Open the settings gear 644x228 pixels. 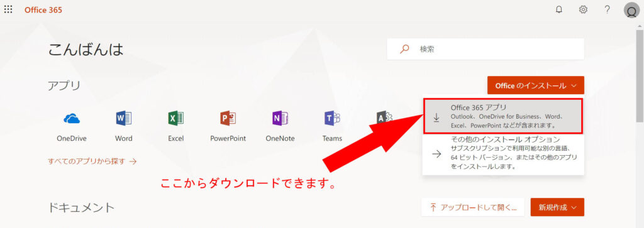point(583,9)
